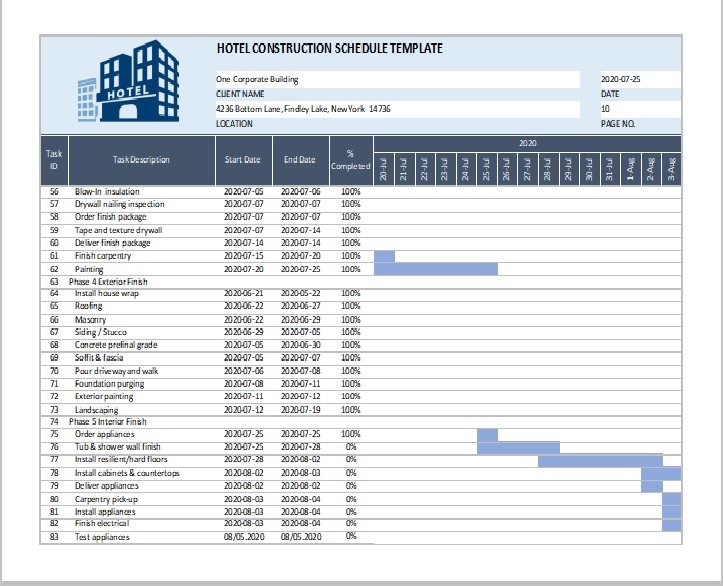Click the task ID cell '77'
The image size is (723, 586).
54,460
